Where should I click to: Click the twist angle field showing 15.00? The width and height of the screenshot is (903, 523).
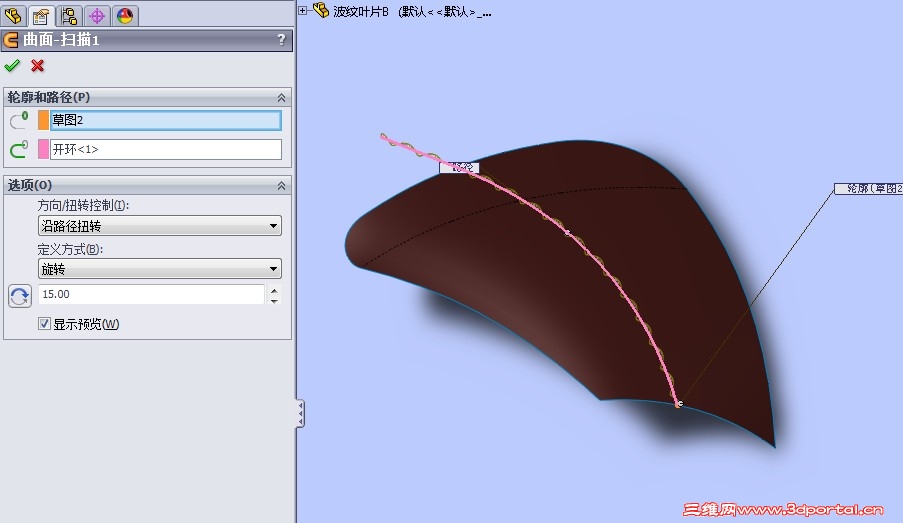pyautogui.click(x=151, y=294)
